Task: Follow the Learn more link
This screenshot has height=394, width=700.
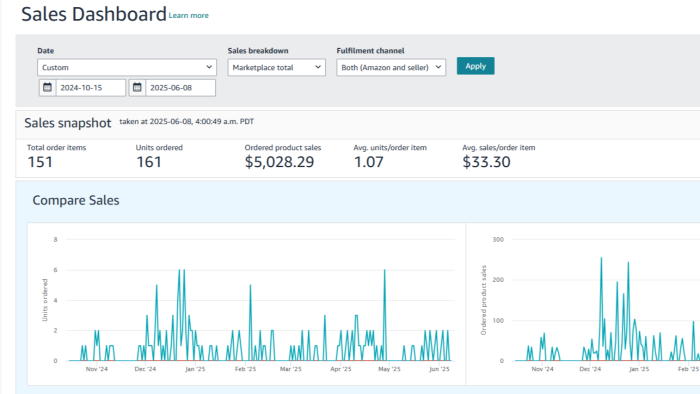Action: (x=188, y=16)
